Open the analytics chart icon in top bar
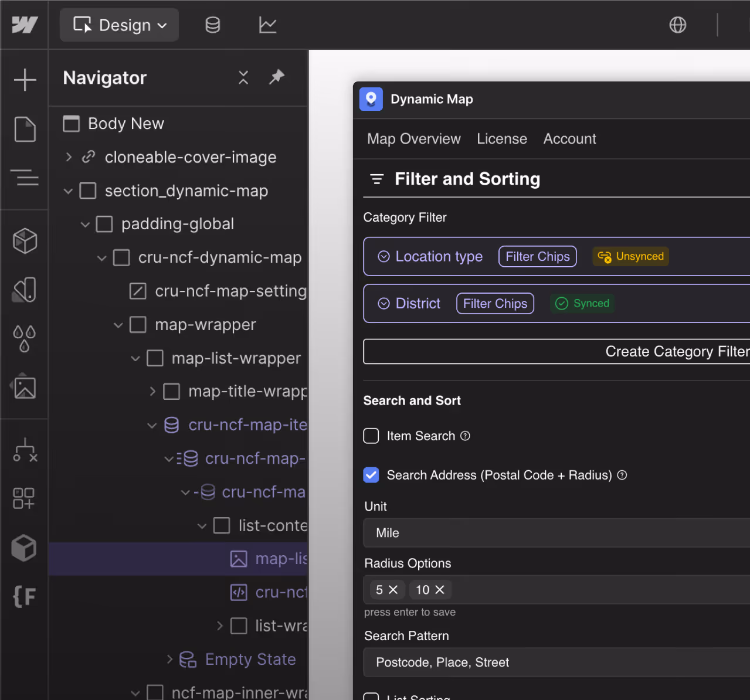 click(x=267, y=25)
